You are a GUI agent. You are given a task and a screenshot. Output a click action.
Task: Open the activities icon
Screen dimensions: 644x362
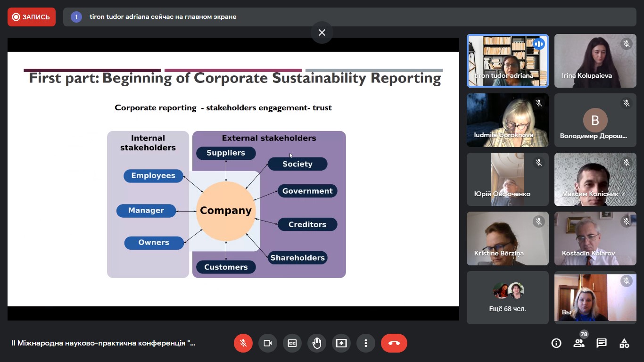tap(624, 343)
